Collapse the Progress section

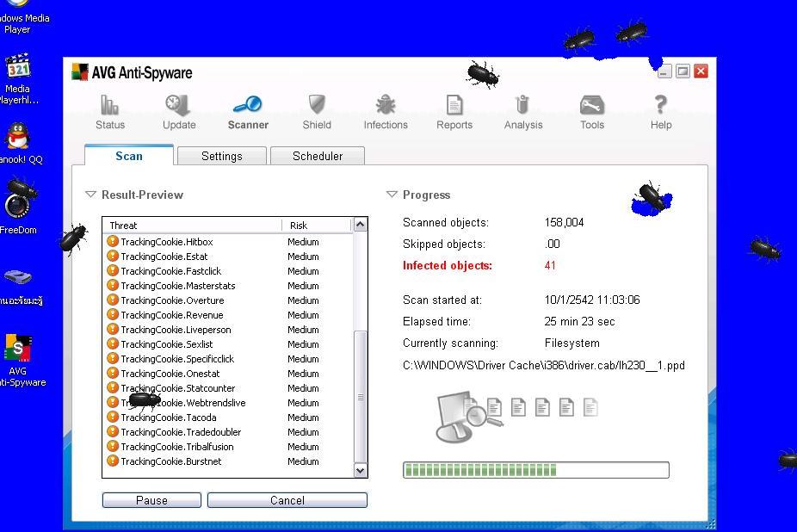[x=392, y=195]
